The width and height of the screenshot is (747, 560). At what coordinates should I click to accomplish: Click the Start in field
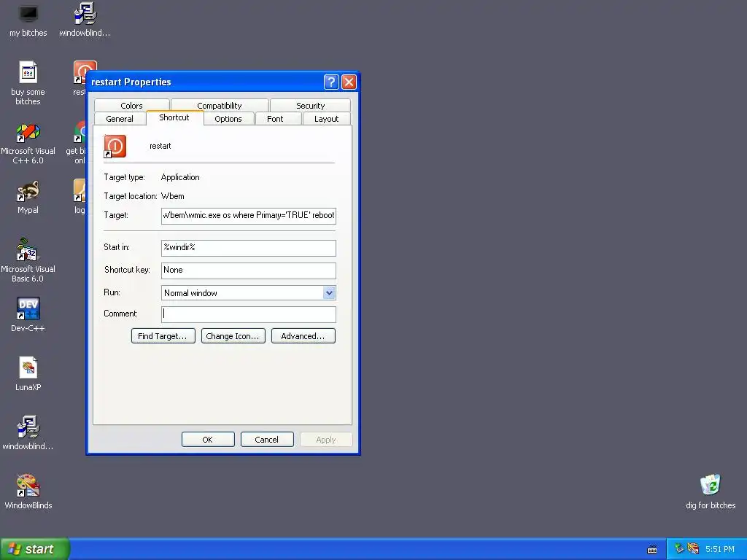pyautogui.click(x=249, y=248)
